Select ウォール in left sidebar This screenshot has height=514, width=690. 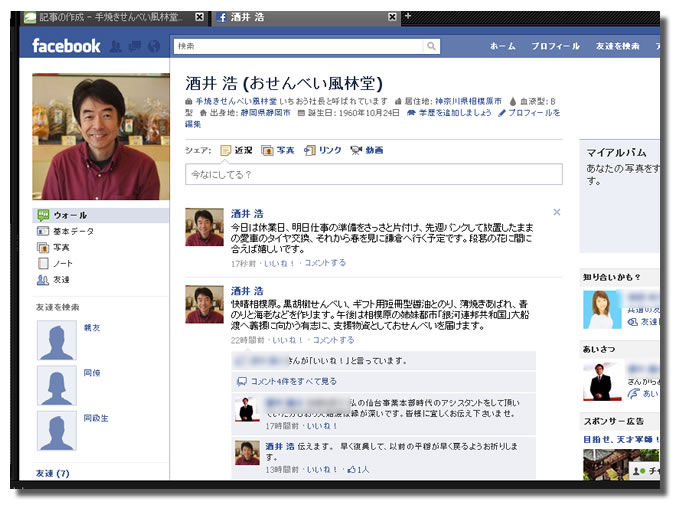tap(101, 215)
